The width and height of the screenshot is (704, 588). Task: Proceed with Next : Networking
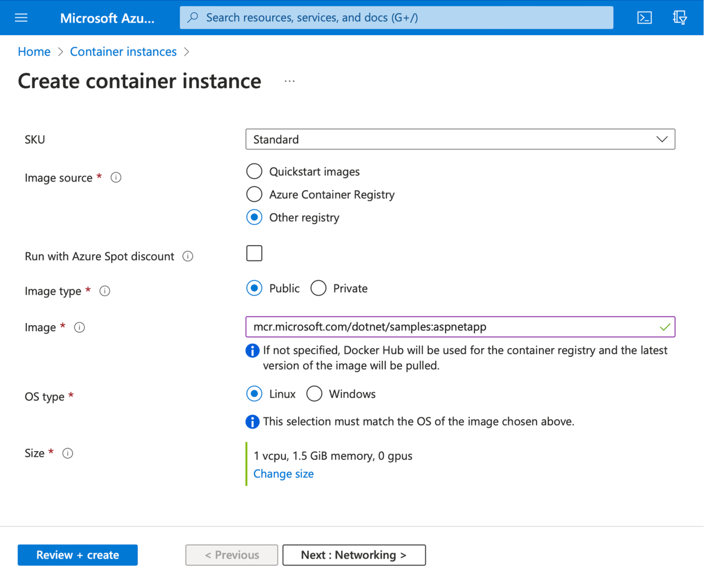[354, 554]
